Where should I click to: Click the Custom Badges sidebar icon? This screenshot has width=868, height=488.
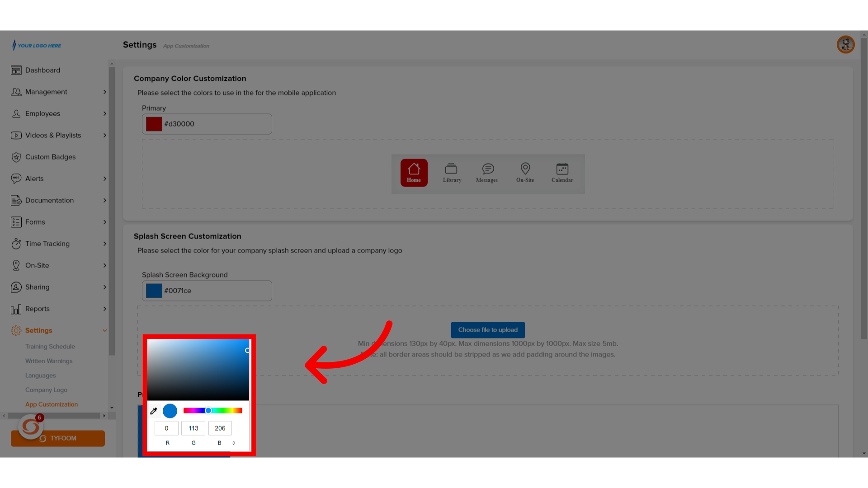(16, 157)
